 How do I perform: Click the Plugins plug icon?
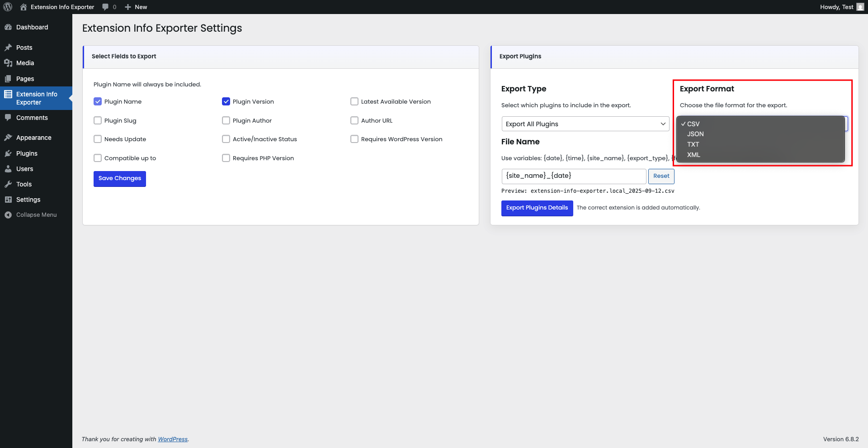(x=8, y=153)
